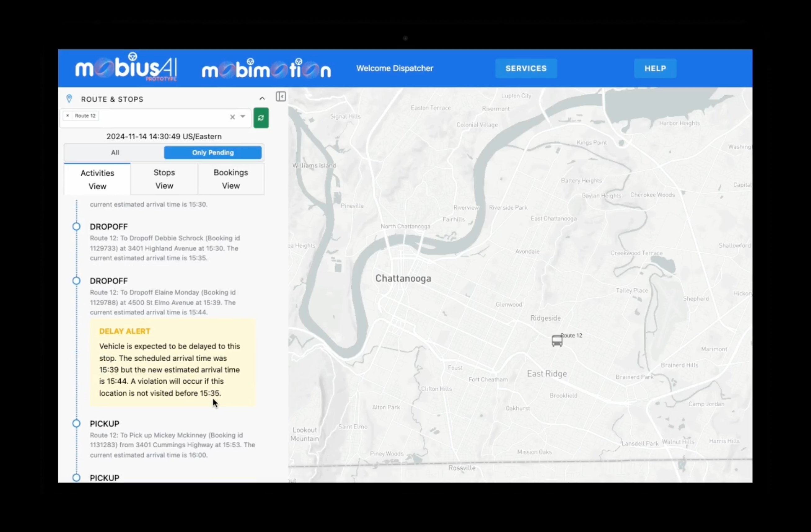The image size is (811, 532).
Task: Open the SERVICES menu button
Action: (x=526, y=68)
